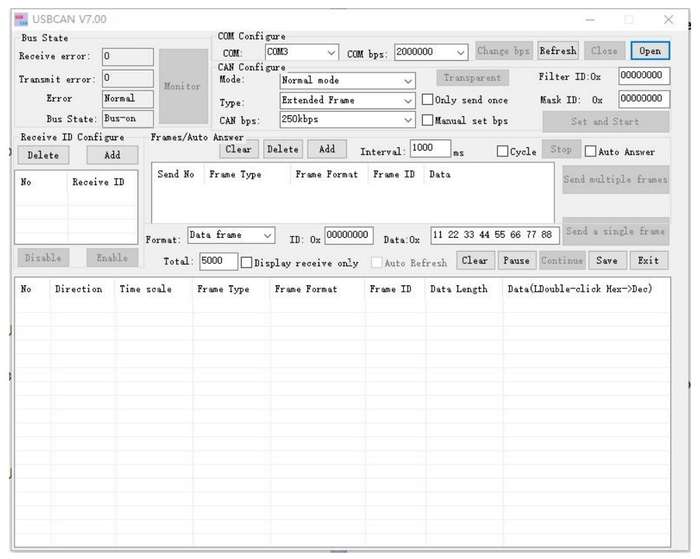The width and height of the screenshot is (700, 559).
Task: Click the Stop button
Action: click(x=561, y=149)
